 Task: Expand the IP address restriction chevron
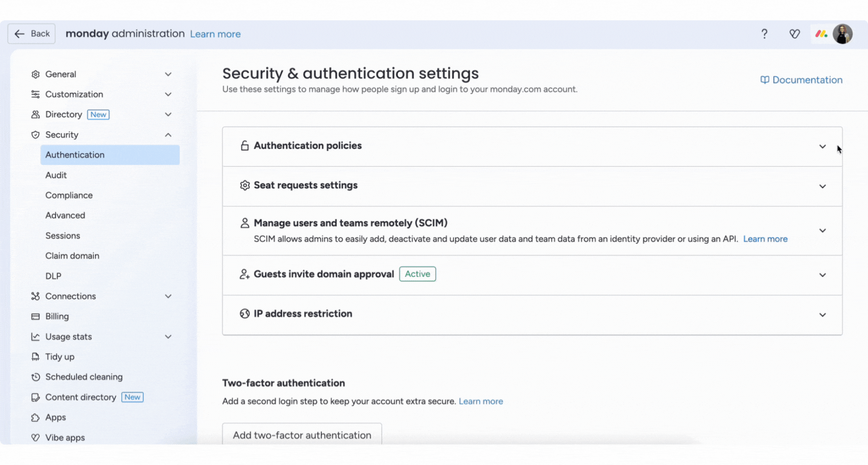coord(822,315)
